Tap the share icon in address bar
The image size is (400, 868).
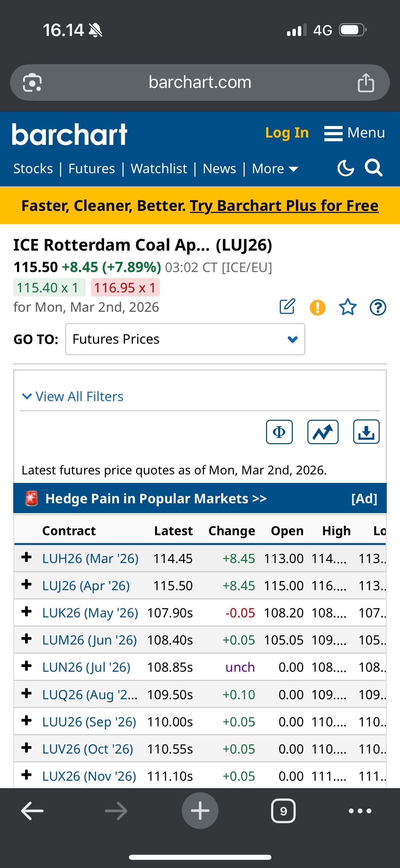366,83
